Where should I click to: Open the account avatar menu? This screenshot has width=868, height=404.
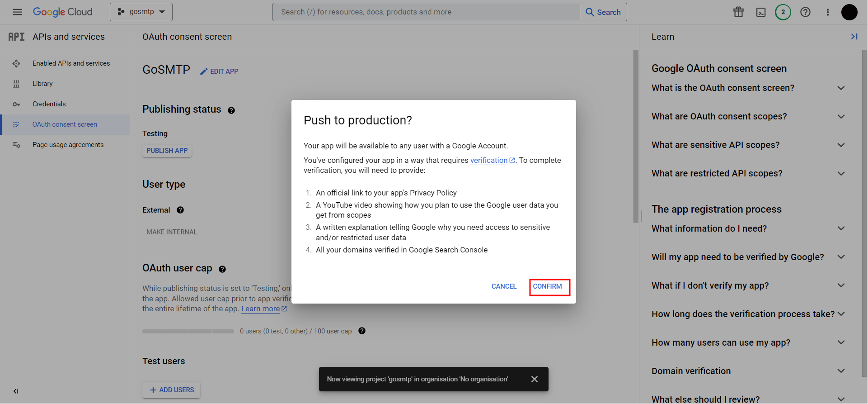[849, 12]
